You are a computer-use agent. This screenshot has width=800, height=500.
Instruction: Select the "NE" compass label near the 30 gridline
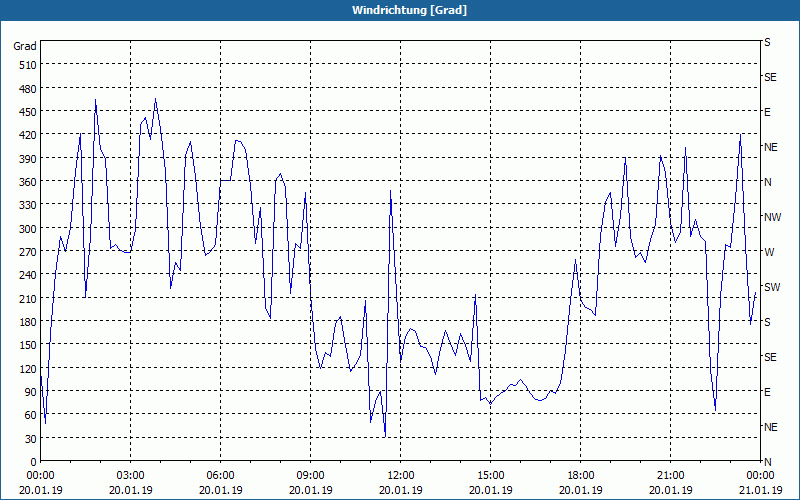(x=771, y=427)
